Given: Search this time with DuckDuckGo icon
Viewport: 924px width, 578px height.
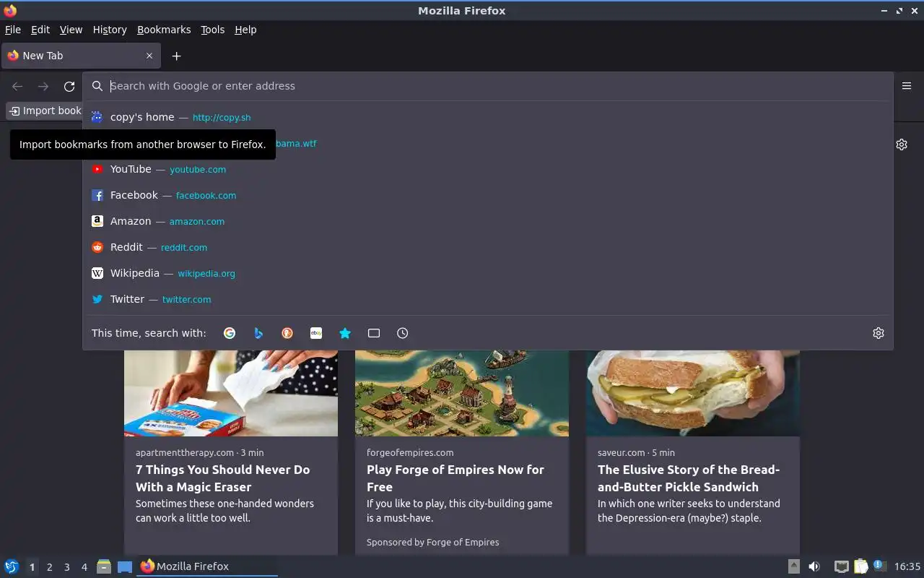Looking at the screenshot, I should pyautogui.click(x=287, y=333).
